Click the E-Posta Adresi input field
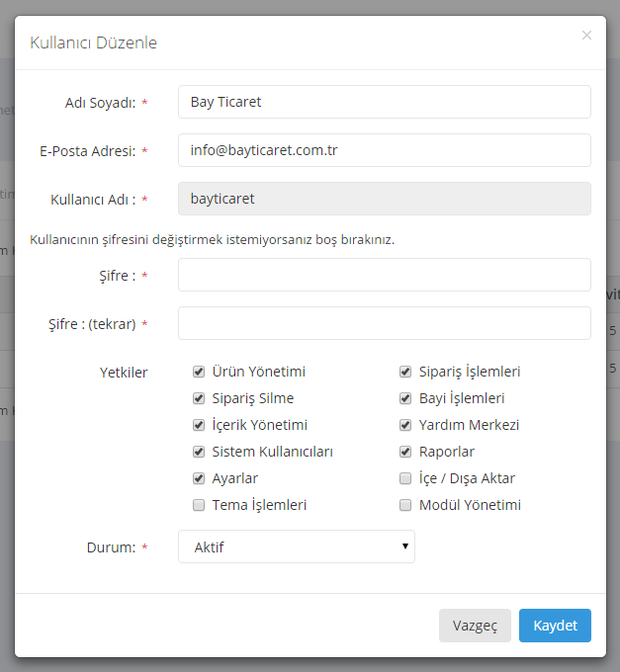This screenshot has width=620, height=672. coord(384,150)
